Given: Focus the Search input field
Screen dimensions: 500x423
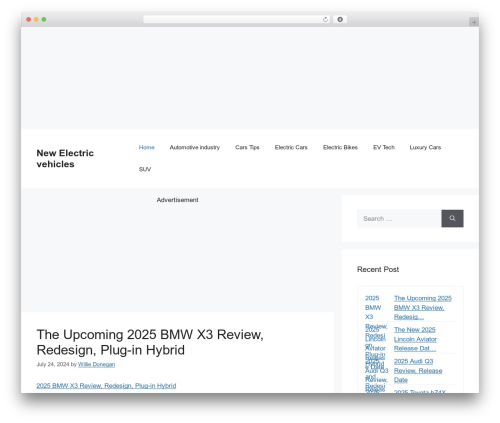Looking at the screenshot, I should tap(399, 218).
